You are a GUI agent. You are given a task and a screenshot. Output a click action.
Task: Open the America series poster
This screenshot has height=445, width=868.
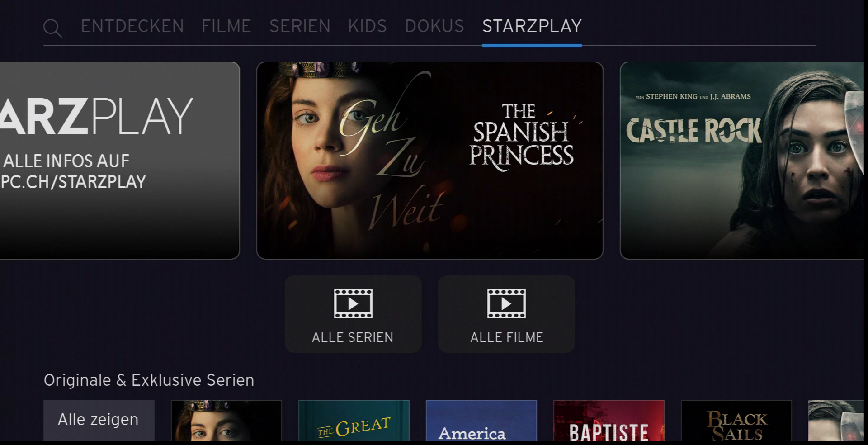pyautogui.click(x=481, y=421)
